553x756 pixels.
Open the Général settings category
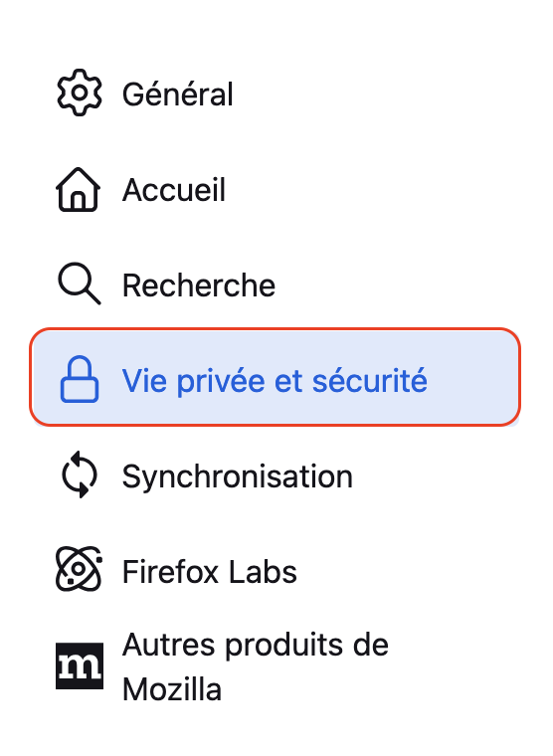pos(177,94)
